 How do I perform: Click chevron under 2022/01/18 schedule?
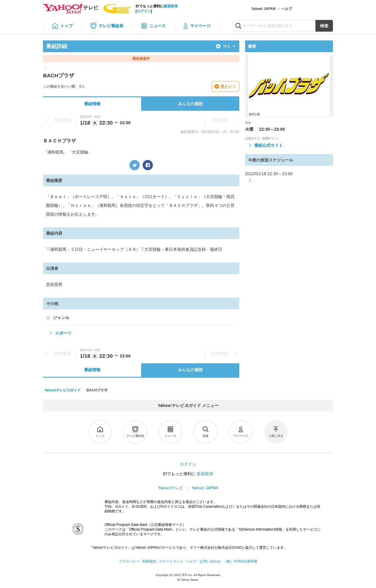point(250,180)
